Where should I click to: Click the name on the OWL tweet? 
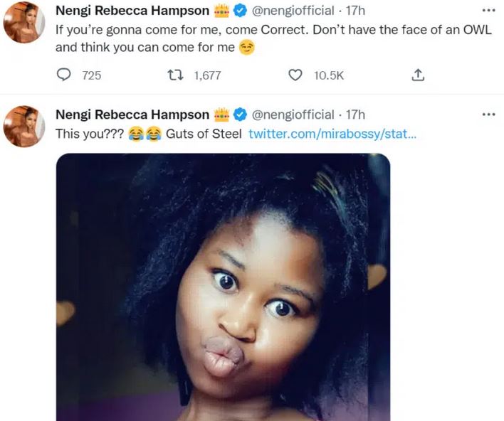tap(132, 12)
